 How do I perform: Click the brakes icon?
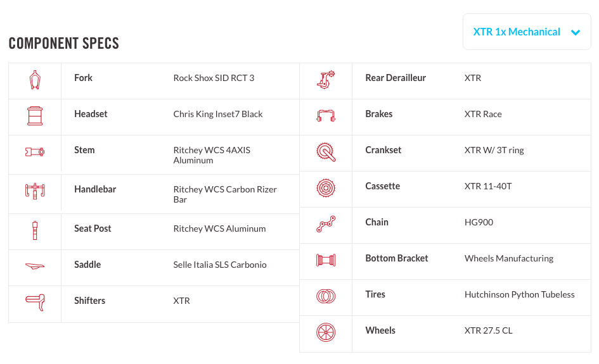(326, 116)
